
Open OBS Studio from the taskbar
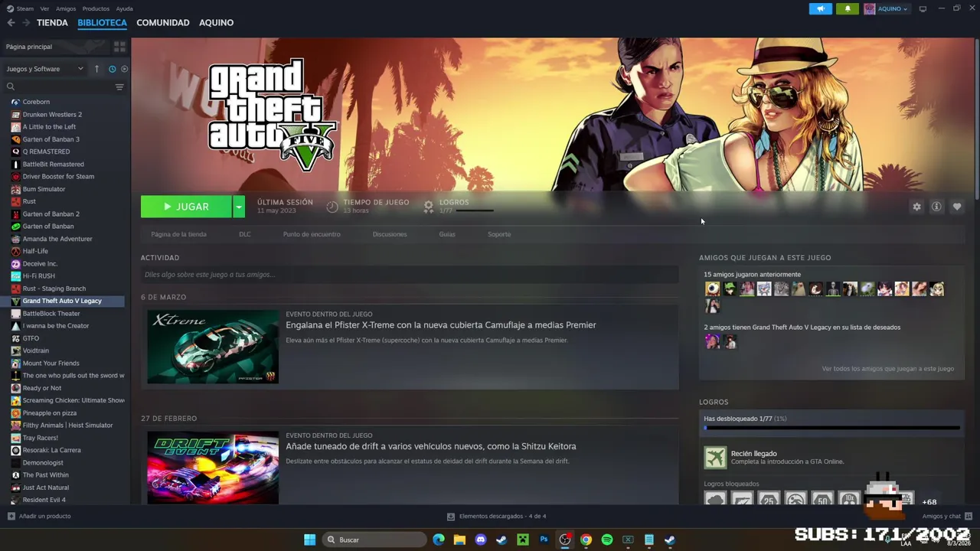coord(565,540)
